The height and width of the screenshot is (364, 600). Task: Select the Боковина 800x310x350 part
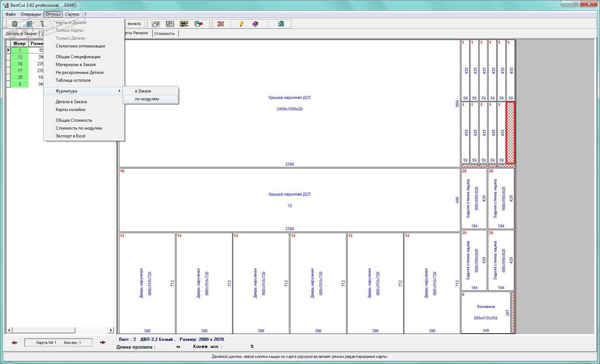coord(486,313)
